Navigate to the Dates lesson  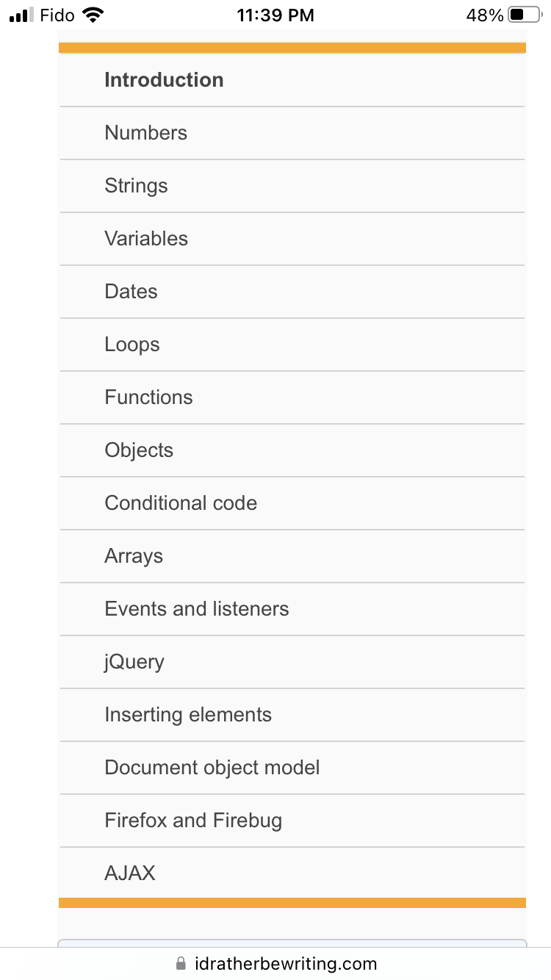coord(131,292)
